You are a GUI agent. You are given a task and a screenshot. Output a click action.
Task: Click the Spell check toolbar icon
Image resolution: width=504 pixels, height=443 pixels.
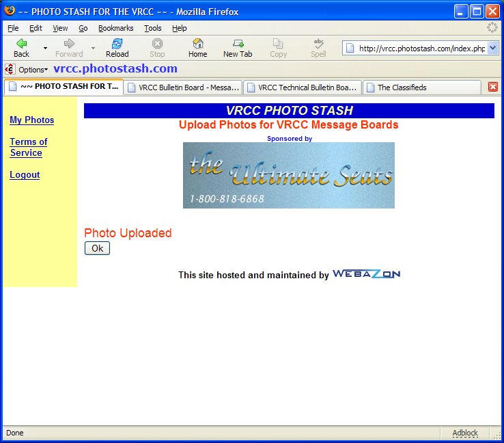[318, 44]
